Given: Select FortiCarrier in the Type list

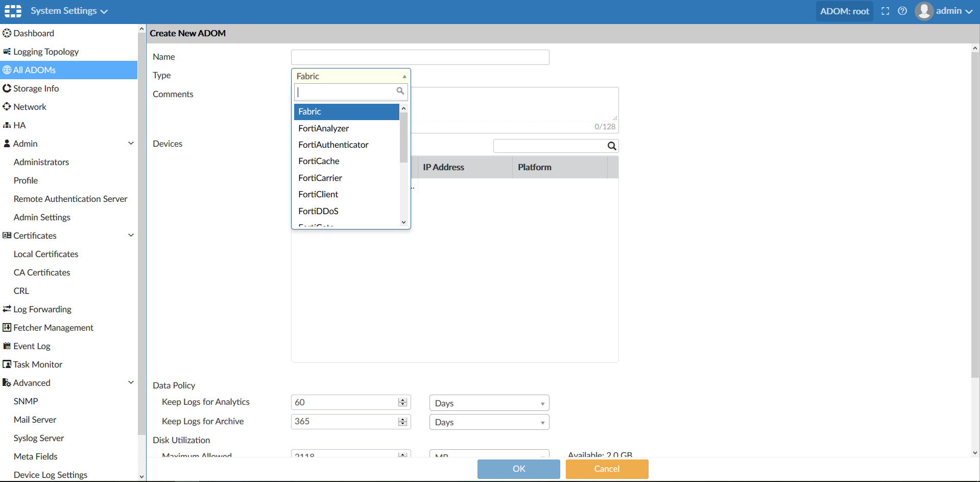Looking at the screenshot, I should (346, 178).
